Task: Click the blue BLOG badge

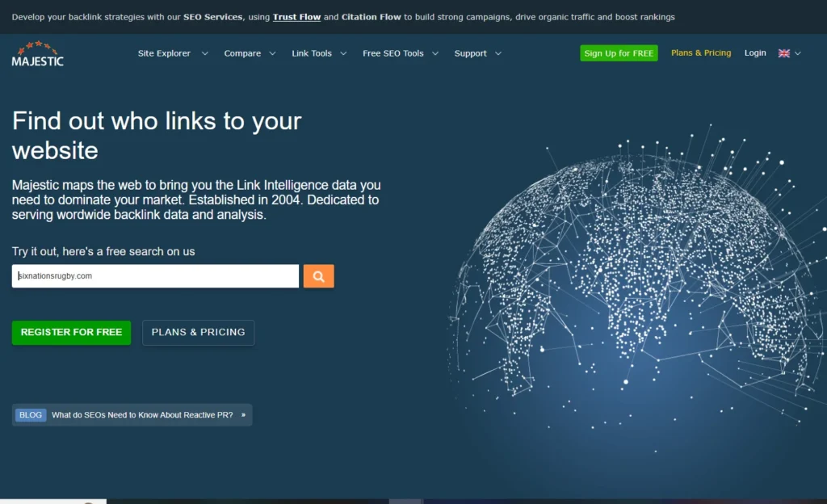Action: (x=31, y=415)
